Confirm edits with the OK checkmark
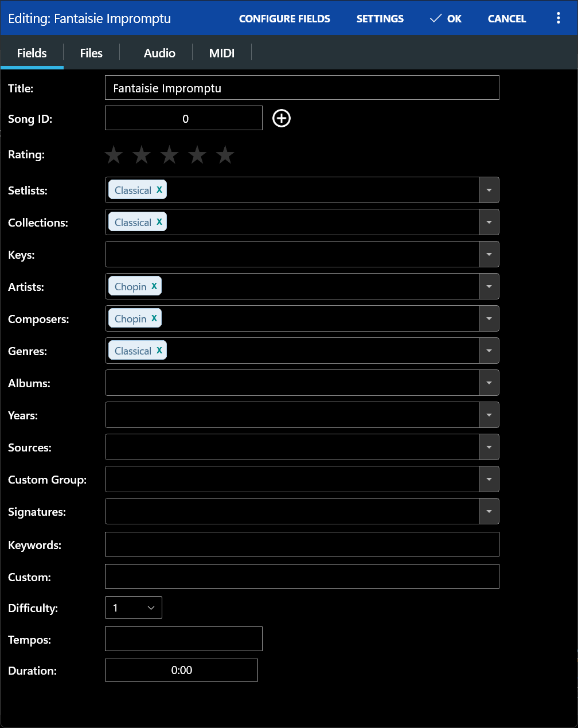Image resolution: width=578 pixels, height=728 pixels. pyautogui.click(x=446, y=18)
